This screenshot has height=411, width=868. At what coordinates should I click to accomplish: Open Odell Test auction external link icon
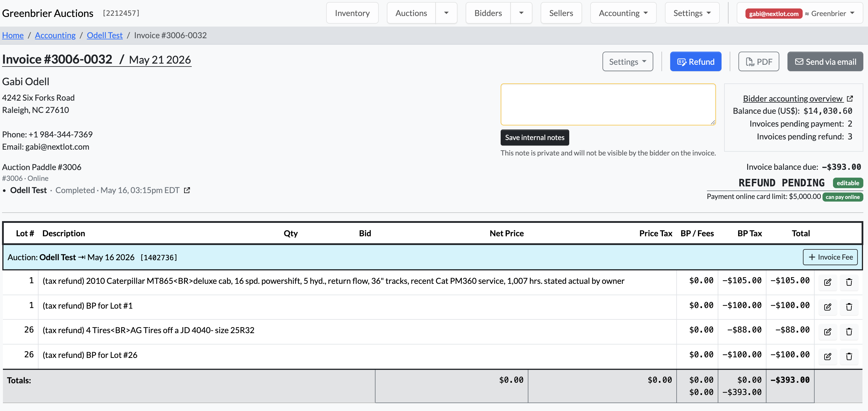(187, 190)
